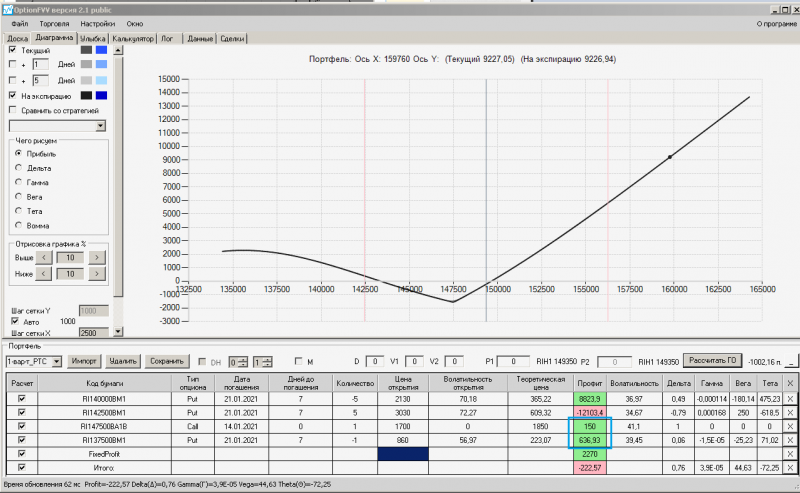Click the На экспирацию dark blue swatch
The image size is (800, 493).
[x=102, y=95]
